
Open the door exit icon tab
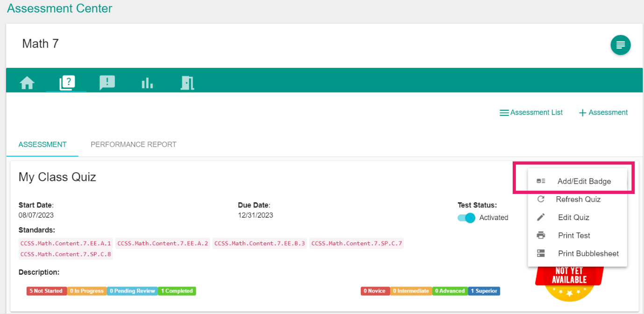pos(187,83)
